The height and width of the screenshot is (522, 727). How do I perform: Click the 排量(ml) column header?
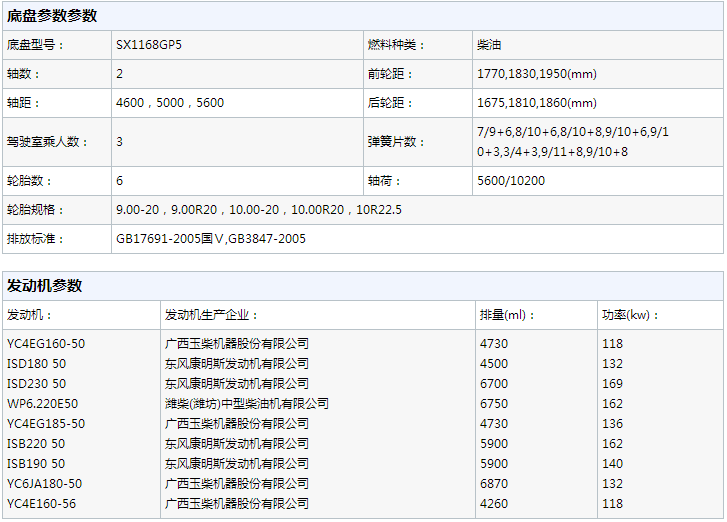[x=508, y=315]
